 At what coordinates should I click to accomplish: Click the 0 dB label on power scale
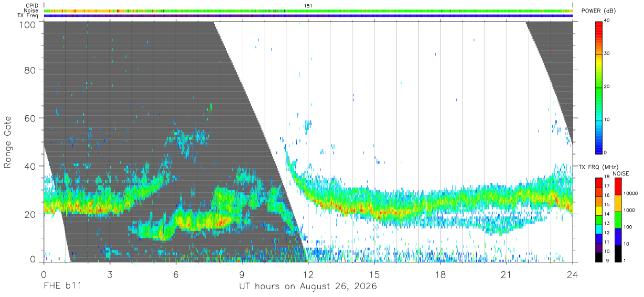606,152
